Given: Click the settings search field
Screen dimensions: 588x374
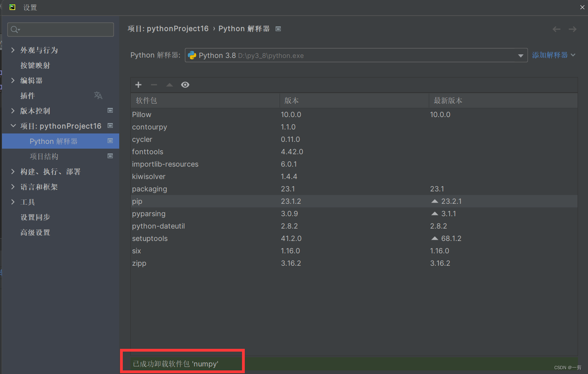Looking at the screenshot, I should (60, 29).
